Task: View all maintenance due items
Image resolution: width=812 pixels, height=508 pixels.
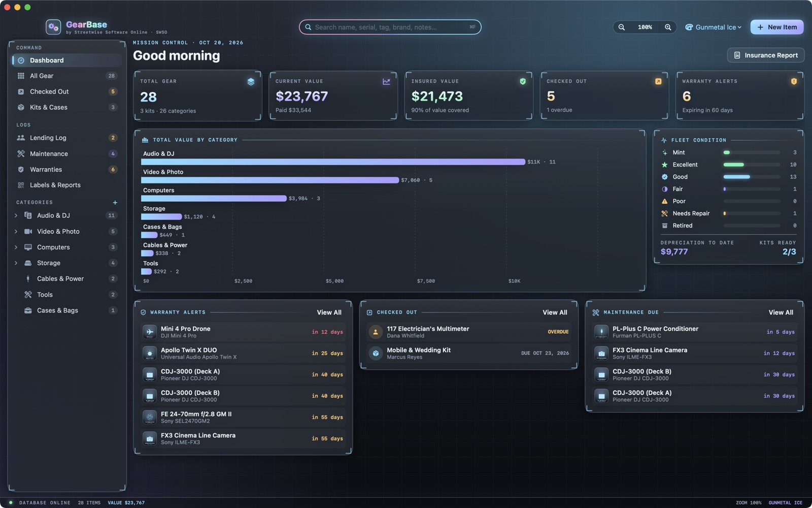Action: [x=781, y=313]
